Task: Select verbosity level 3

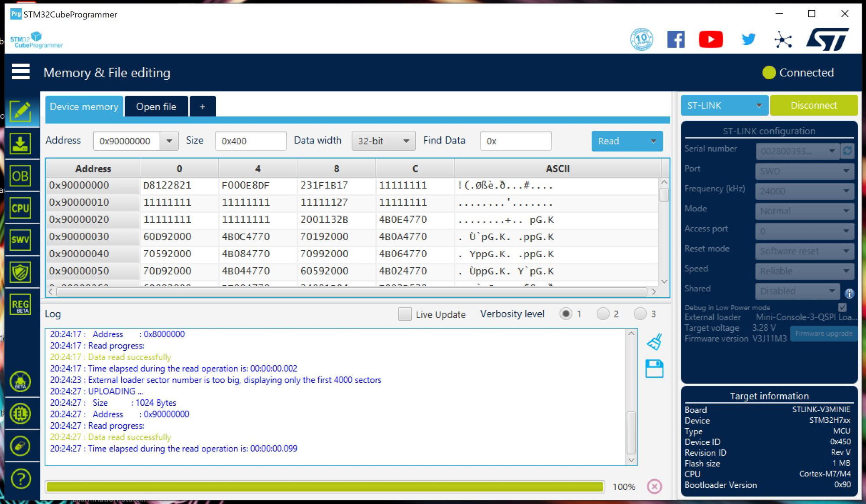Action: (x=640, y=313)
